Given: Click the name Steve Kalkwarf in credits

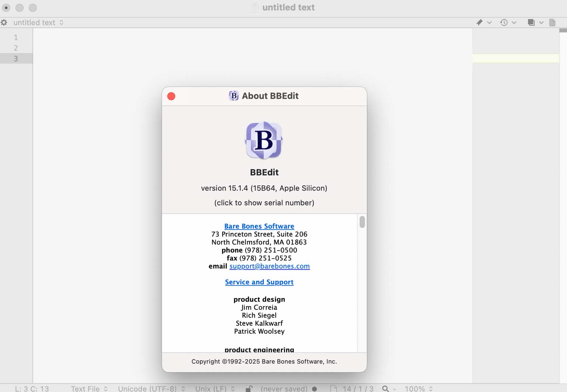Looking at the screenshot, I should coord(259,323).
